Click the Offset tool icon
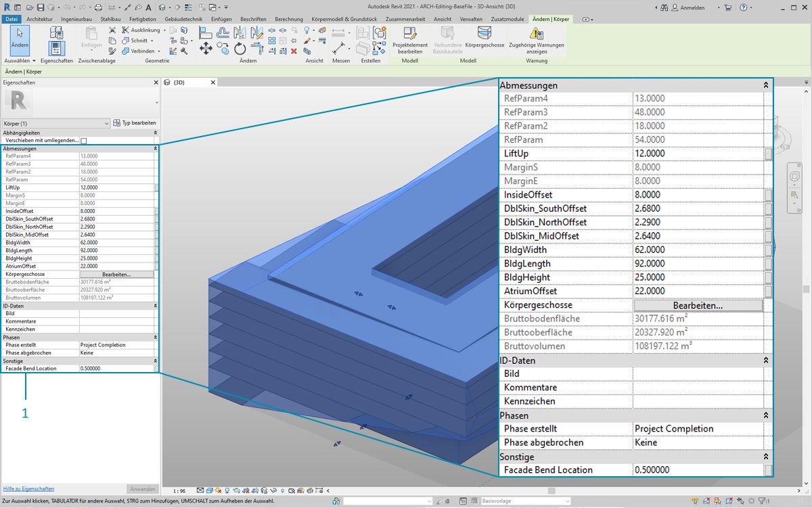812x508 pixels. pyautogui.click(x=223, y=31)
